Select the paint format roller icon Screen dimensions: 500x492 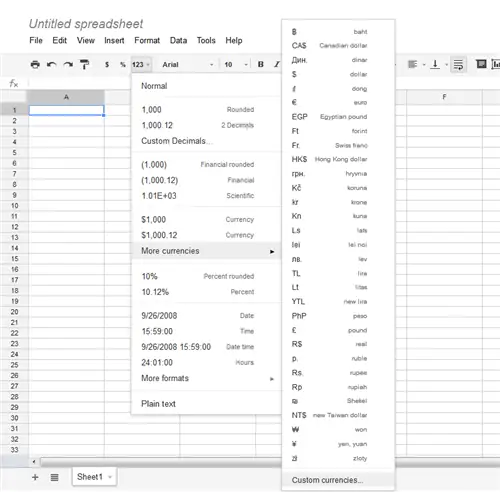[x=84, y=64]
